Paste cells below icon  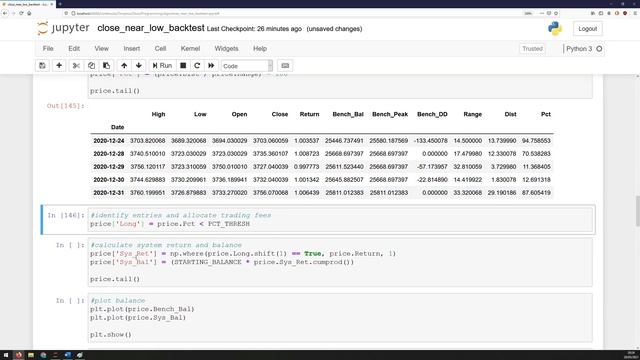[x=106, y=66]
